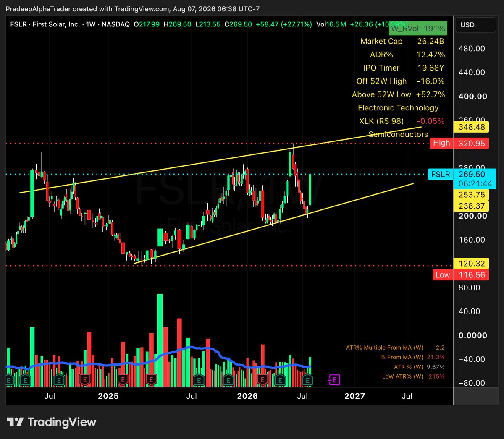Click the low value L213.55
The image size is (504, 439).
click(x=208, y=24)
